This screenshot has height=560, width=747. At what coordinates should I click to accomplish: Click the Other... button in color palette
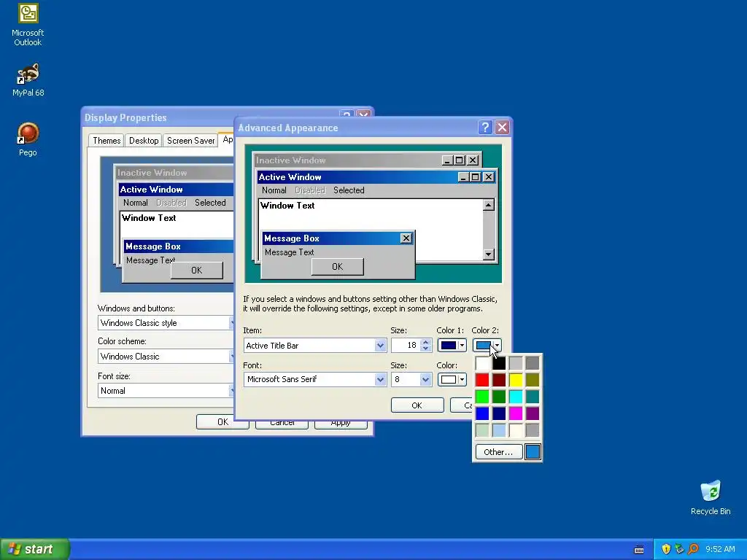tap(498, 452)
